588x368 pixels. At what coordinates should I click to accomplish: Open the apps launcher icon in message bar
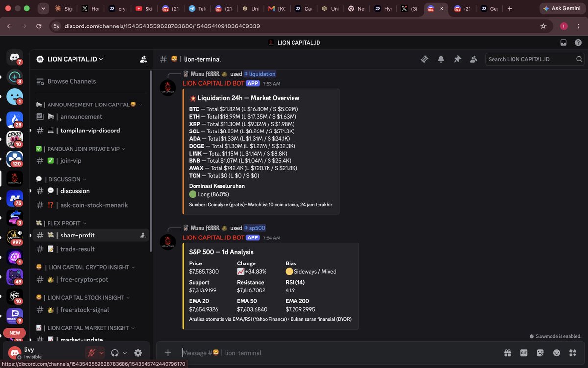573,353
